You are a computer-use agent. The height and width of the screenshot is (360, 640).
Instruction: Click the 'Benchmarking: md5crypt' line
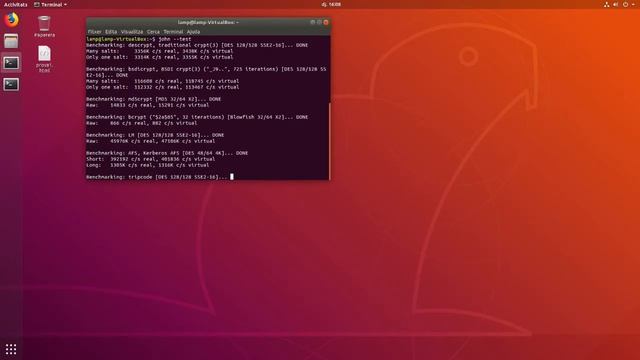coord(153,99)
